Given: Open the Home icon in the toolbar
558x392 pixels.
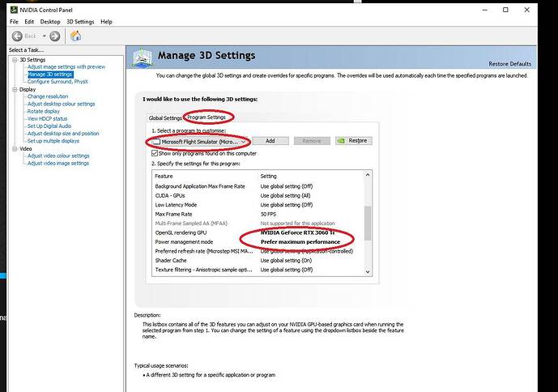Looking at the screenshot, I should [75, 36].
